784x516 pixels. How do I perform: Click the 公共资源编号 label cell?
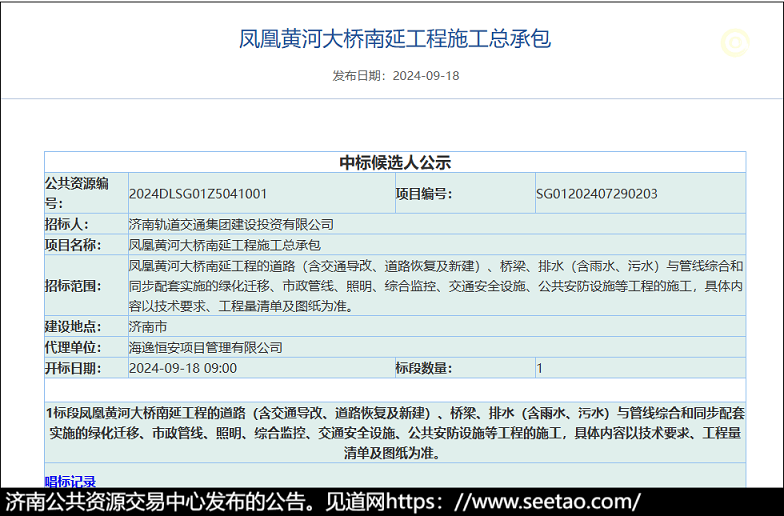85,193
